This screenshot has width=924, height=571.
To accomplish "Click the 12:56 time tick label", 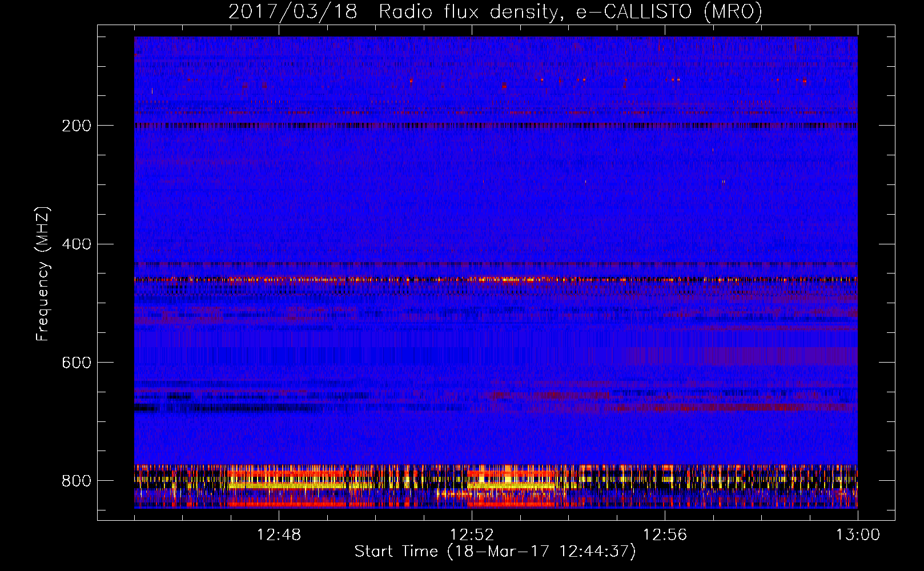I will (665, 535).
